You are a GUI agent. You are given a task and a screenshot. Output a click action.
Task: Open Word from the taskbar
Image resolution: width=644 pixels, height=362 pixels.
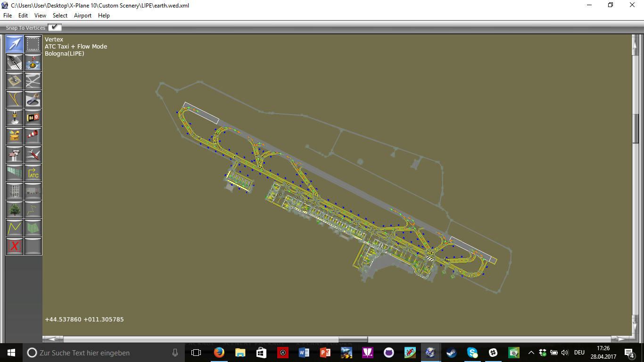(304, 353)
